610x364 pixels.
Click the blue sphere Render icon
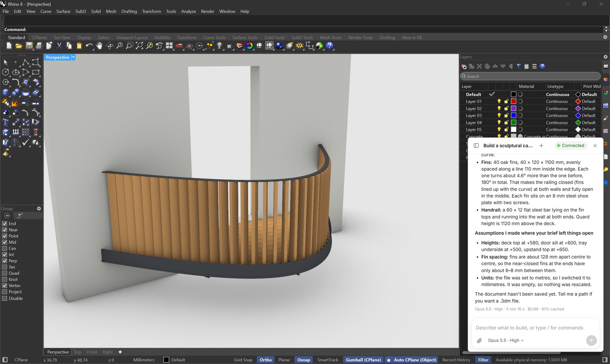coord(279,46)
